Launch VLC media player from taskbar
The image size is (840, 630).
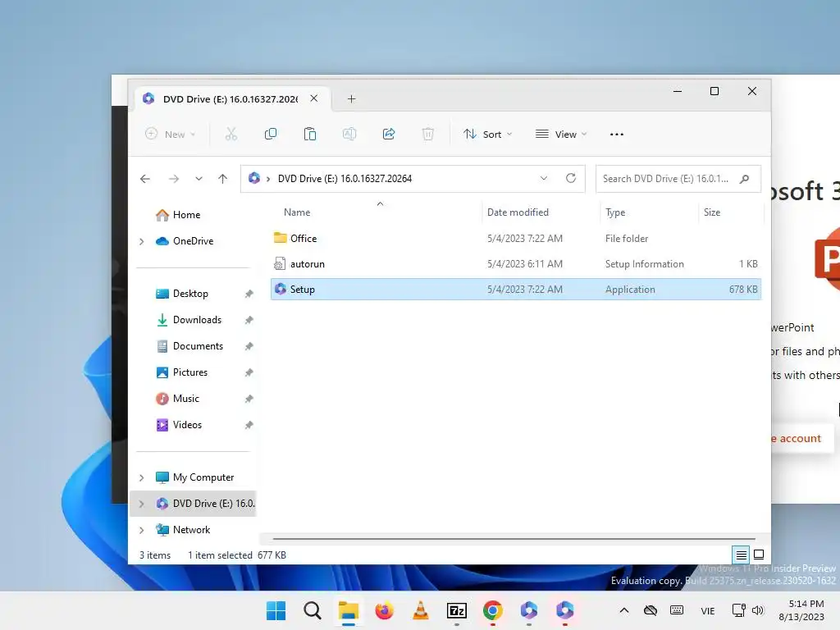coord(421,610)
